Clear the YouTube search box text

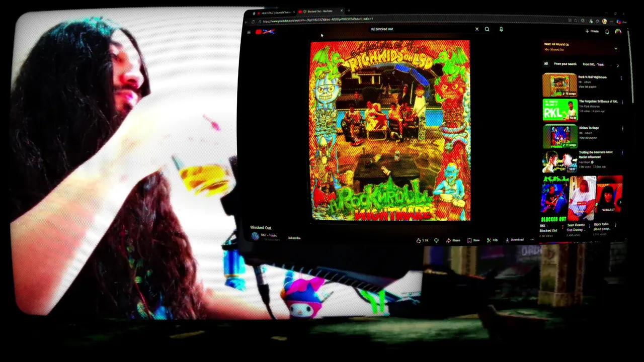point(477,29)
